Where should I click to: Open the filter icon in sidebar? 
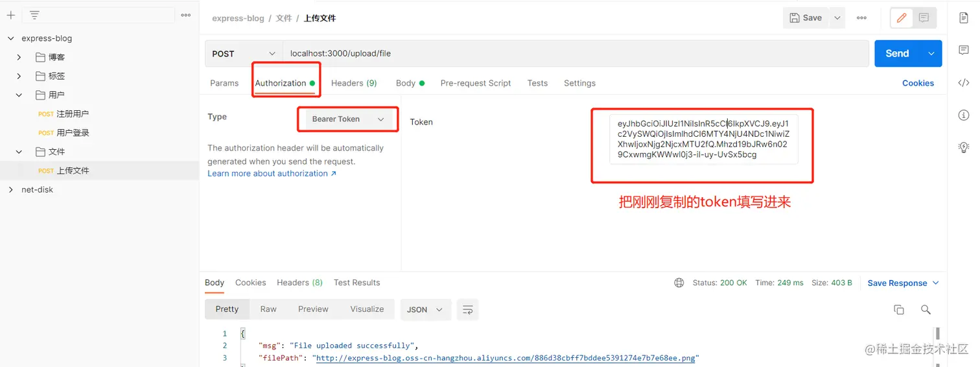tap(35, 15)
